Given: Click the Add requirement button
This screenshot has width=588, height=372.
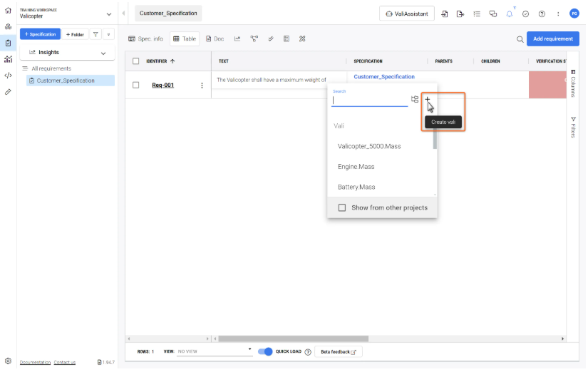Looking at the screenshot, I should point(552,38).
